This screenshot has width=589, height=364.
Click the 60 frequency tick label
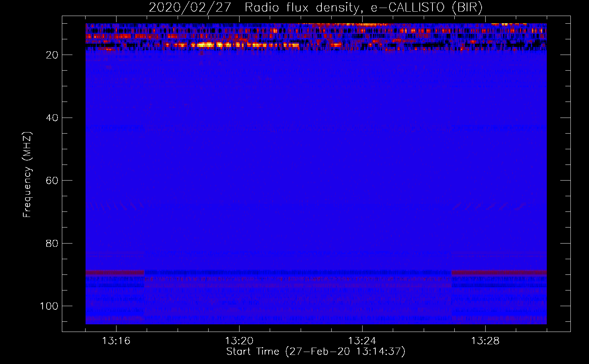tap(52, 181)
